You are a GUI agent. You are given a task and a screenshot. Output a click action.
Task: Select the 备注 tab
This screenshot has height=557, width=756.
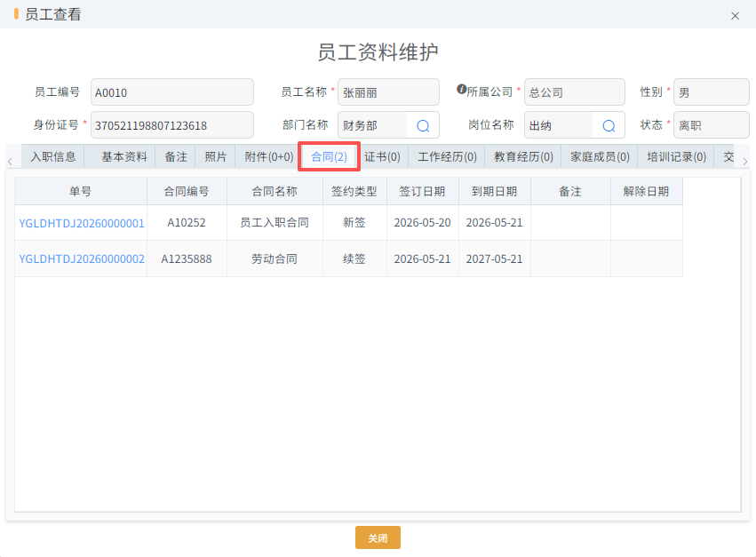pyautogui.click(x=176, y=156)
